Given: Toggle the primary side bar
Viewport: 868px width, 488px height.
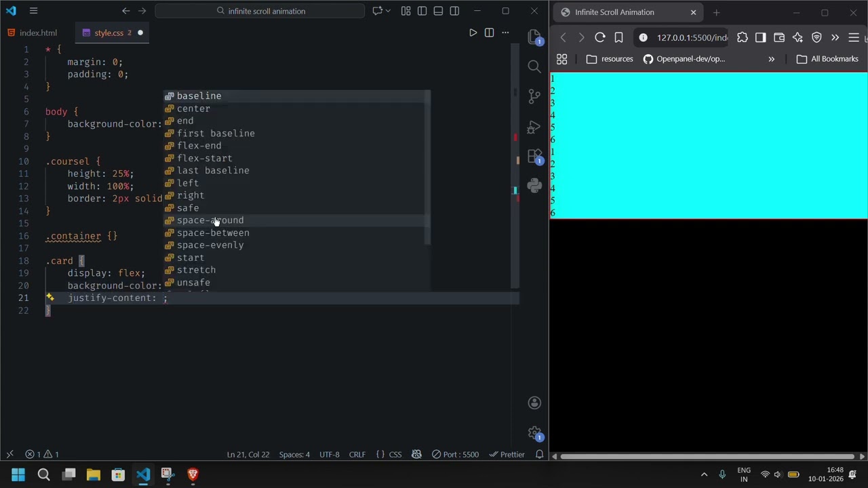Looking at the screenshot, I should pos(422,11).
